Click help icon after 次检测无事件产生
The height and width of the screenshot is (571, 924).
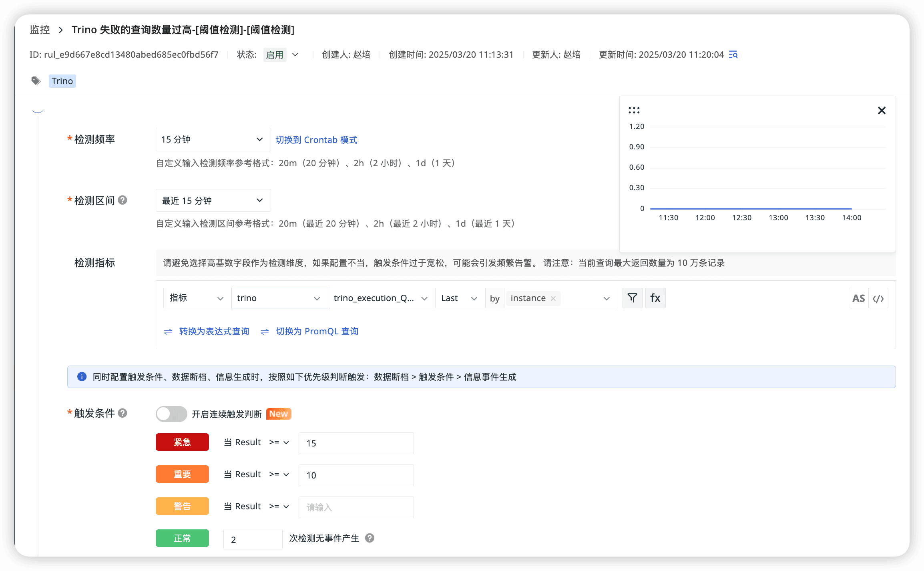click(370, 538)
